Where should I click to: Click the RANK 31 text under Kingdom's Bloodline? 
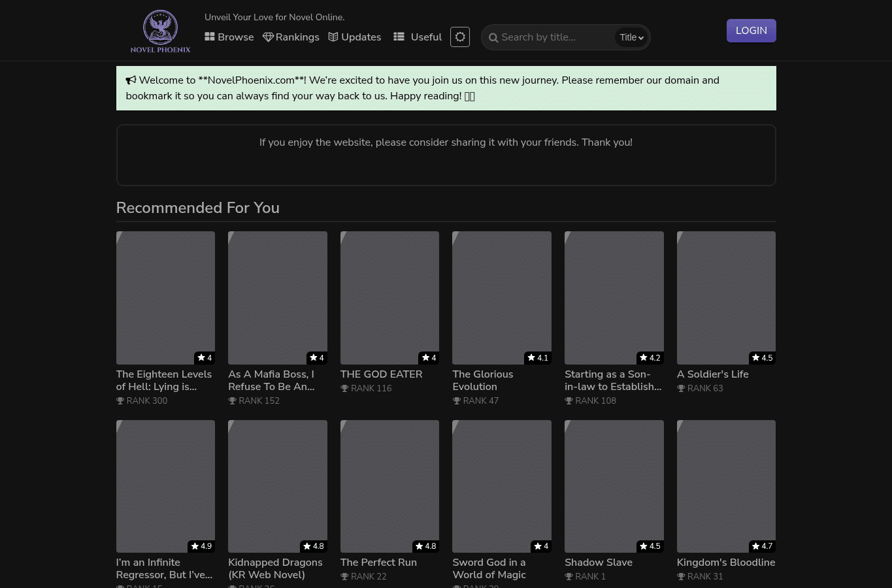[705, 577]
